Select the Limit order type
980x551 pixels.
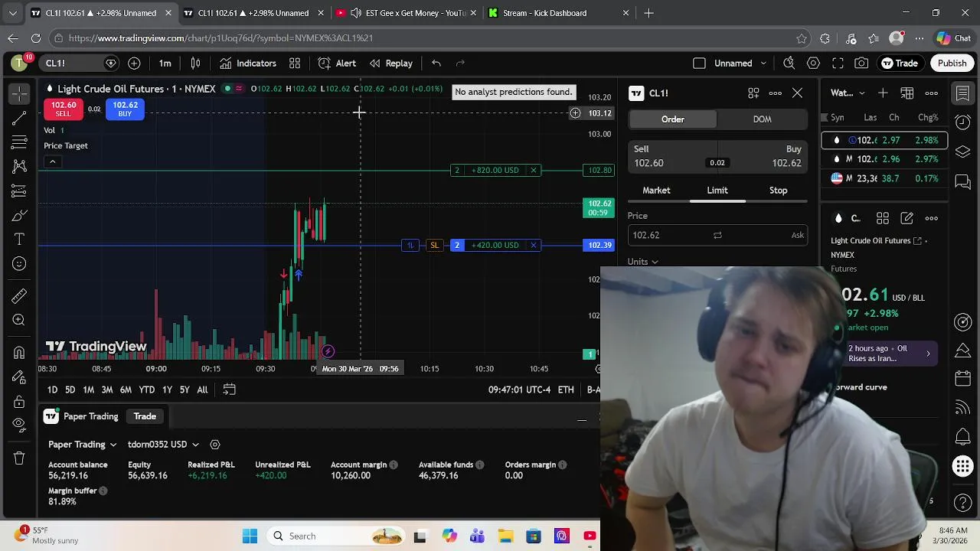coord(717,191)
